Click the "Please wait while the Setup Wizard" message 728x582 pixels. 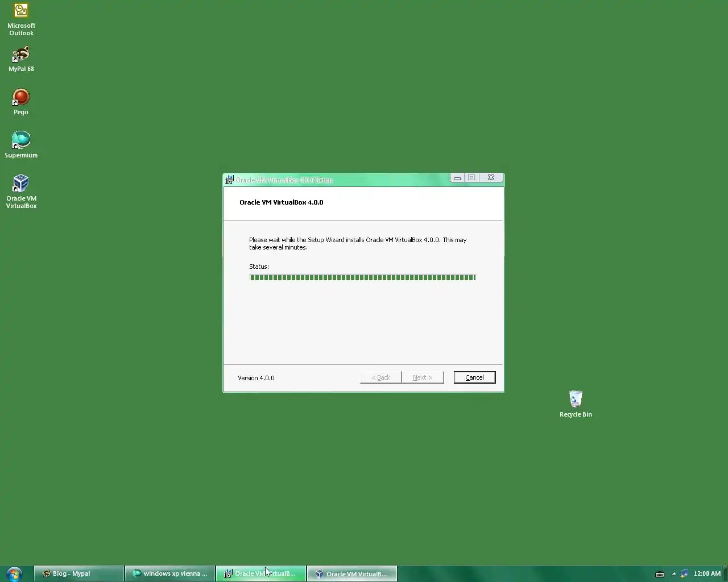tap(358, 243)
